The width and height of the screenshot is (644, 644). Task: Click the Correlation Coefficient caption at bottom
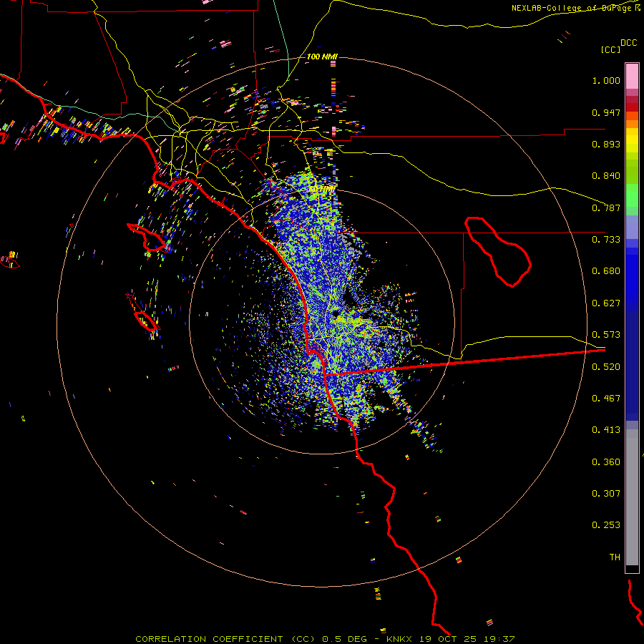[x=325, y=639]
